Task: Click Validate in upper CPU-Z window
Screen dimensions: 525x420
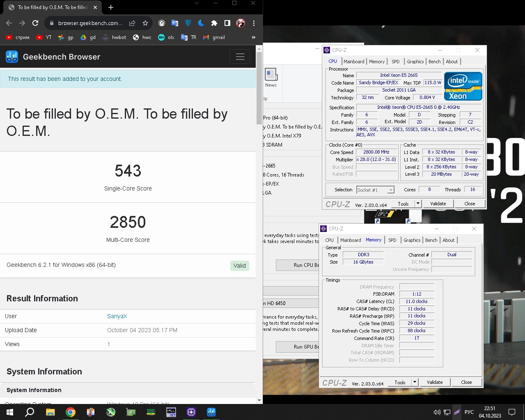Action: pyautogui.click(x=438, y=204)
